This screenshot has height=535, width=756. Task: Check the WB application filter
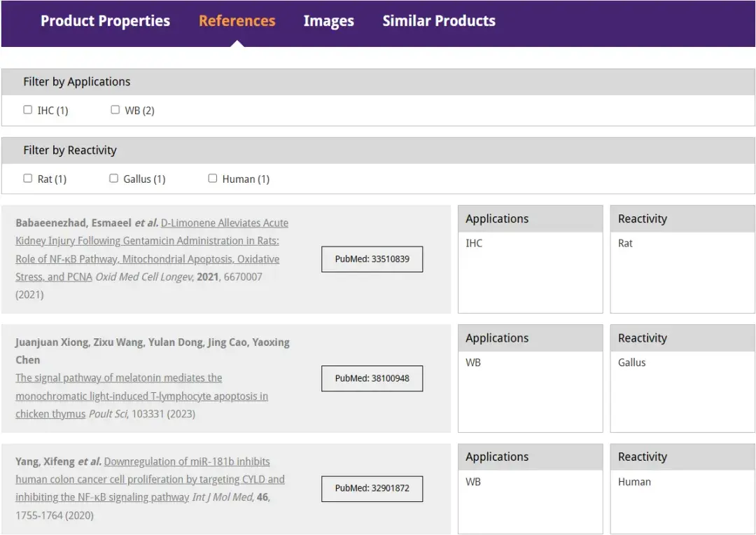[x=115, y=110]
